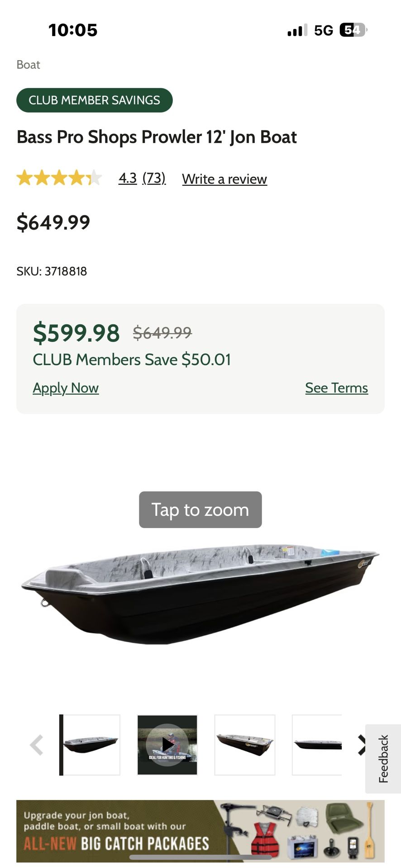401x868 pixels.
Task: Click Apply Now for CLUB savings
Action: [x=66, y=388]
